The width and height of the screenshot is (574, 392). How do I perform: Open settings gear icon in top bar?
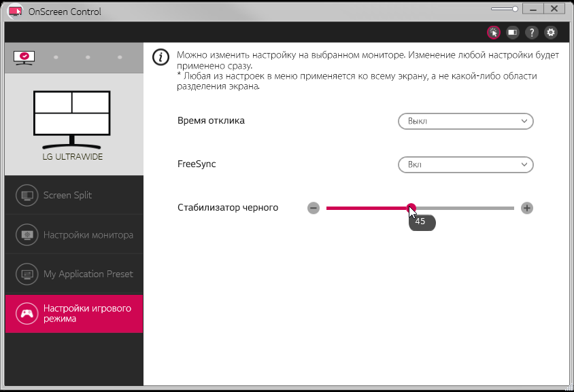[551, 33]
